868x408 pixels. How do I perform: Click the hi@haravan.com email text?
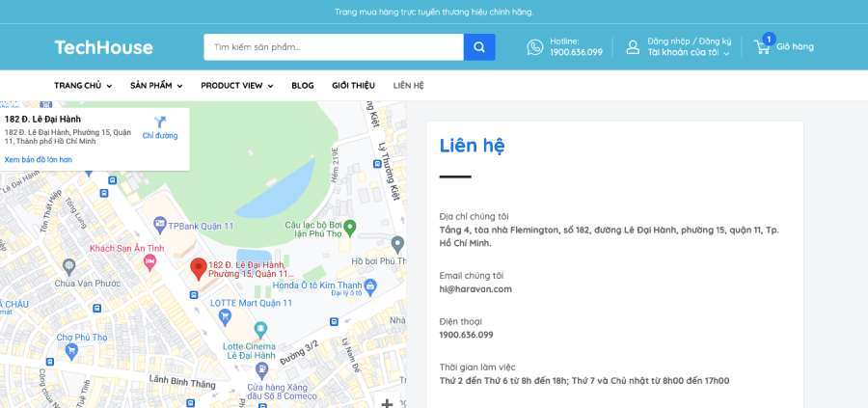coord(475,289)
